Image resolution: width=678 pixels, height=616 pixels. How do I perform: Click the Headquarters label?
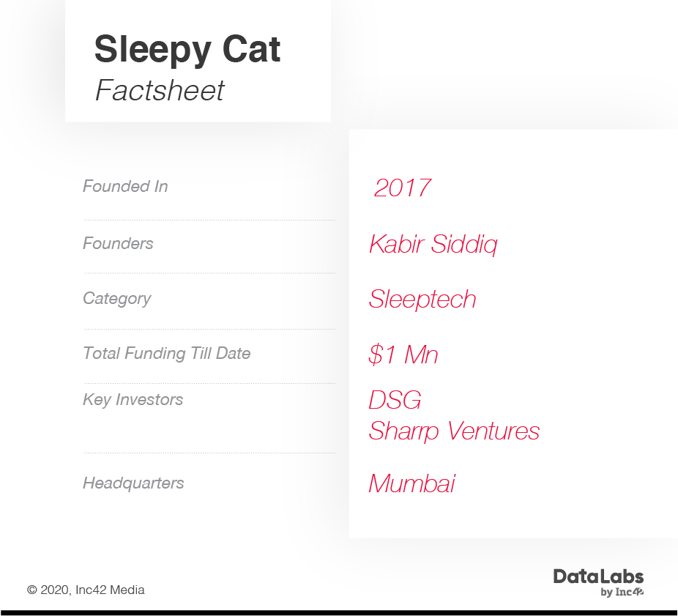click(x=133, y=483)
